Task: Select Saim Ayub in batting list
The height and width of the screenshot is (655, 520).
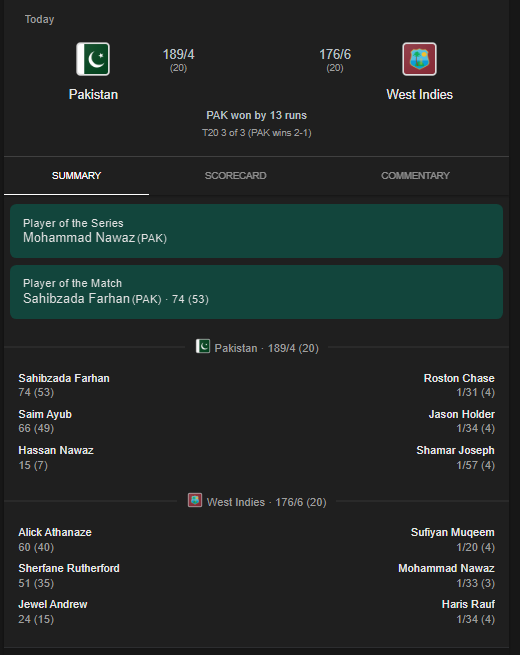Action: tap(45, 421)
